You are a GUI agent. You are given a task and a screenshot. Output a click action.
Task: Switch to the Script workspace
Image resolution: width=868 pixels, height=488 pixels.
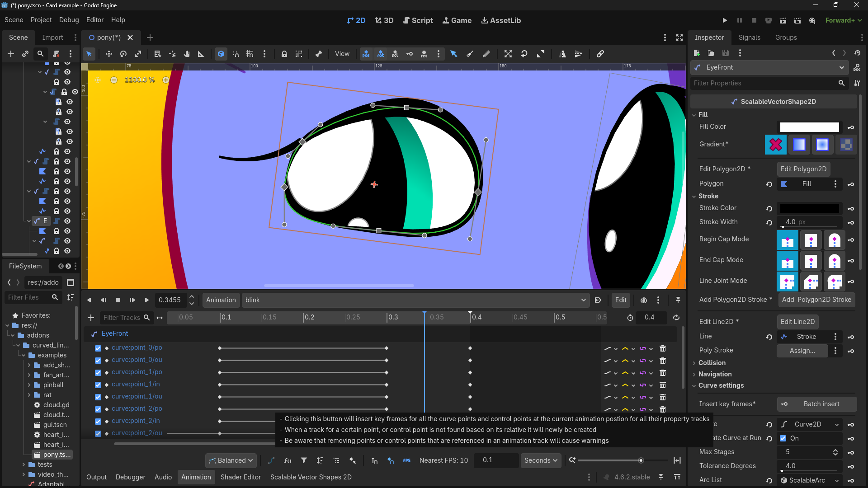coord(418,20)
